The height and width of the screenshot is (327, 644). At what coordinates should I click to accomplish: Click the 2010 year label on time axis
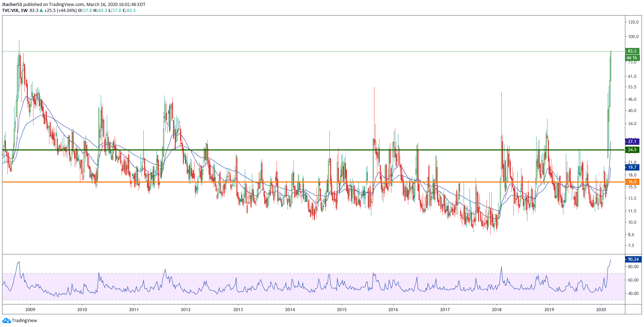pos(82,310)
